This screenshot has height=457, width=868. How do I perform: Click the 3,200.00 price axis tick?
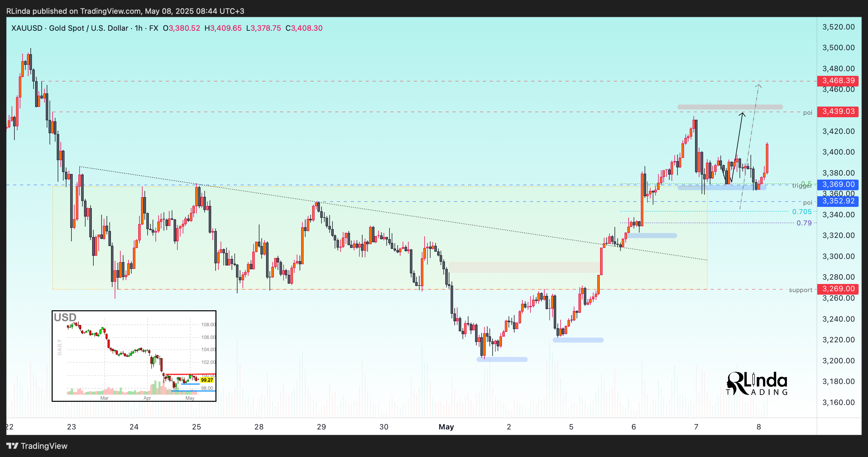click(x=838, y=360)
